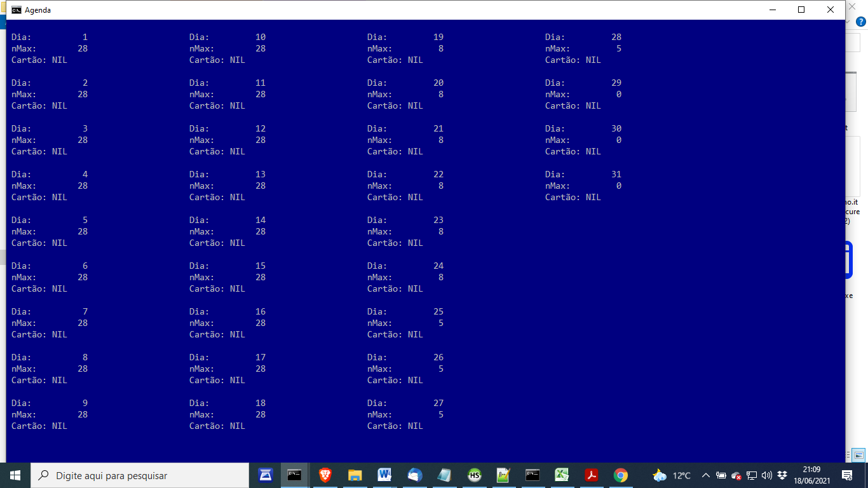Click 'Cartão: NIL' under Dia 9
Viewport: 868px width, 488px height.
pos(39,426)
